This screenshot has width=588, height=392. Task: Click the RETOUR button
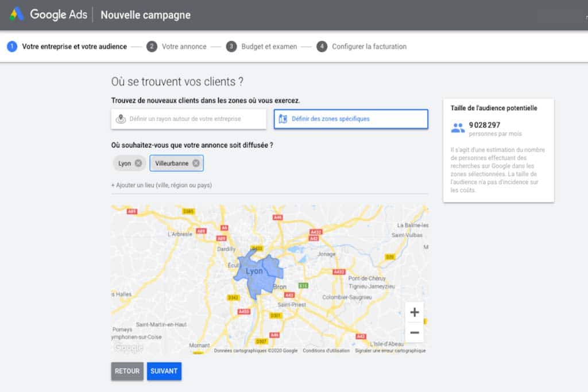pyautogui.click(x=127, y=371)
